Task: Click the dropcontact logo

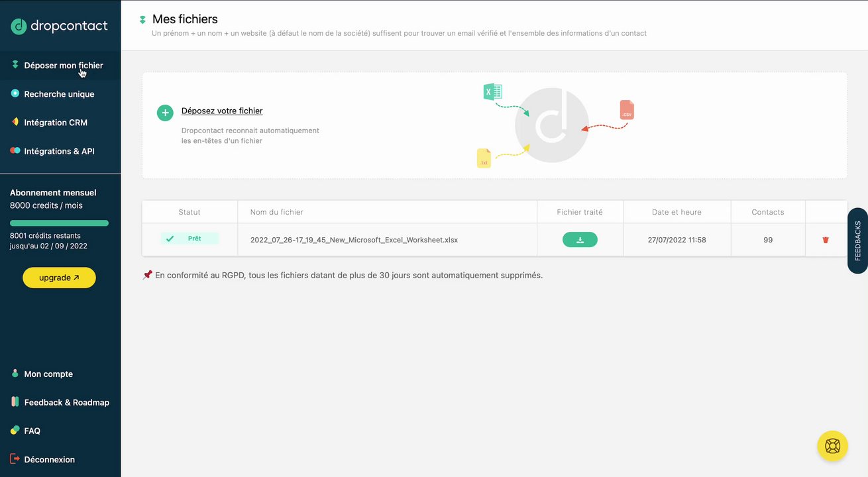Action: [59, 26]
